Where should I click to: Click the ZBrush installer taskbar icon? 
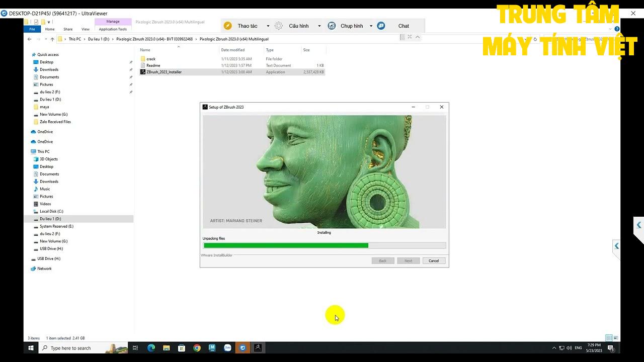pyautogui.click(x=258, y=348)
